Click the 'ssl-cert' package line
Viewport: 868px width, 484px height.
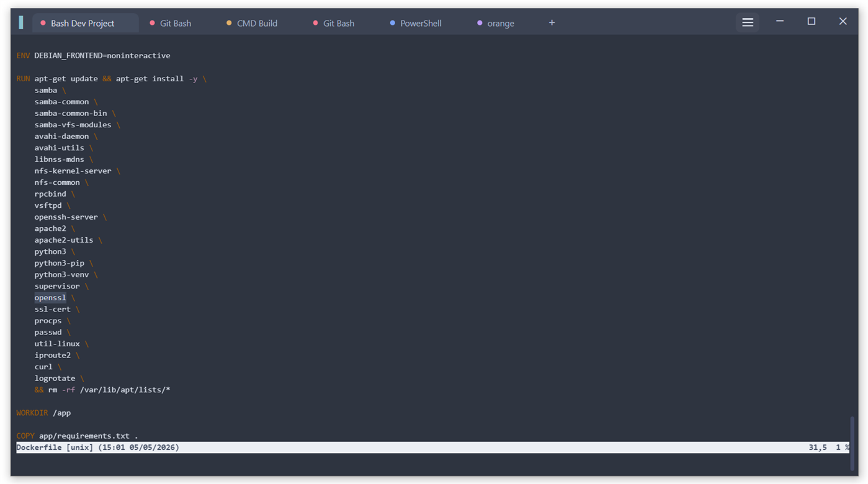coord(53,309)
